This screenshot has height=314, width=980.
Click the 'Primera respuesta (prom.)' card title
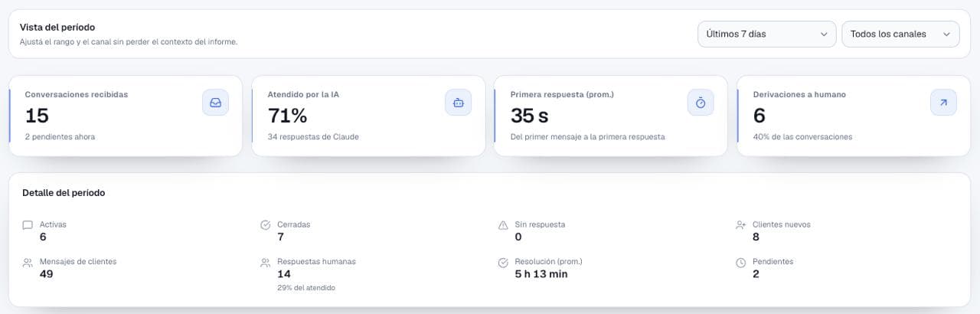[562, 95]
